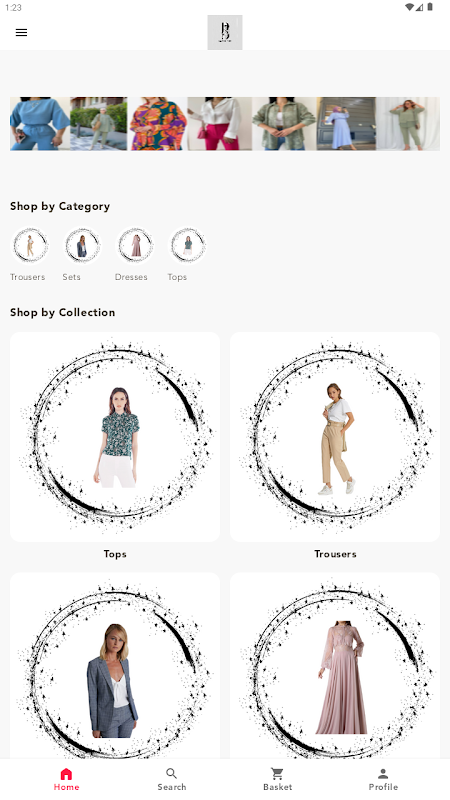Tap the green jacket banner photo
Viewport: 450px width, 800px height.
pyautogui.click(x=284, y=123)
